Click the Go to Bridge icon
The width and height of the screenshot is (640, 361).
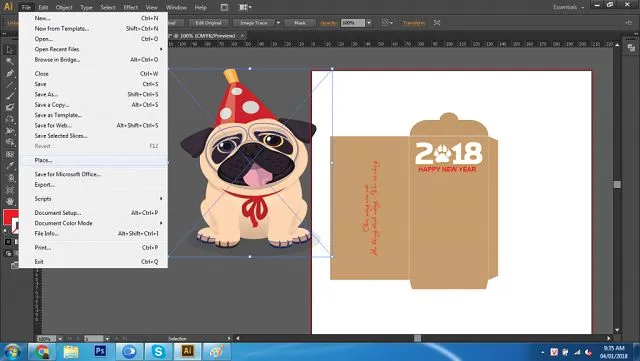(x=224, y=7)
